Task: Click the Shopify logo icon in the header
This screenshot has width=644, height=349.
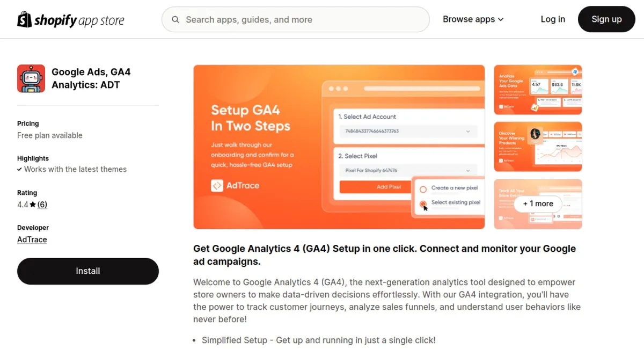Action: [x=24, y=19]
